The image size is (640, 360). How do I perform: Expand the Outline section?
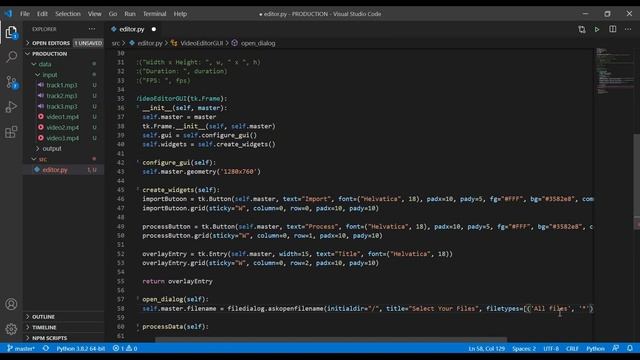(64, 317)
